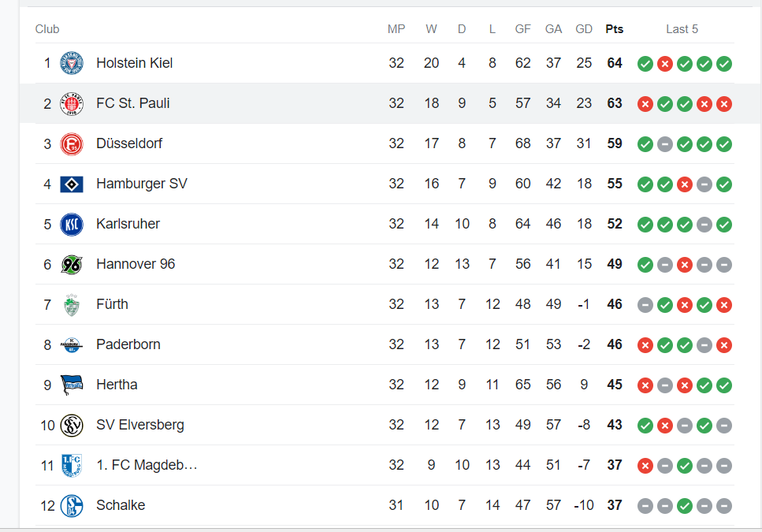Click the Karlsruher KSC badge

tap(72, 225)
